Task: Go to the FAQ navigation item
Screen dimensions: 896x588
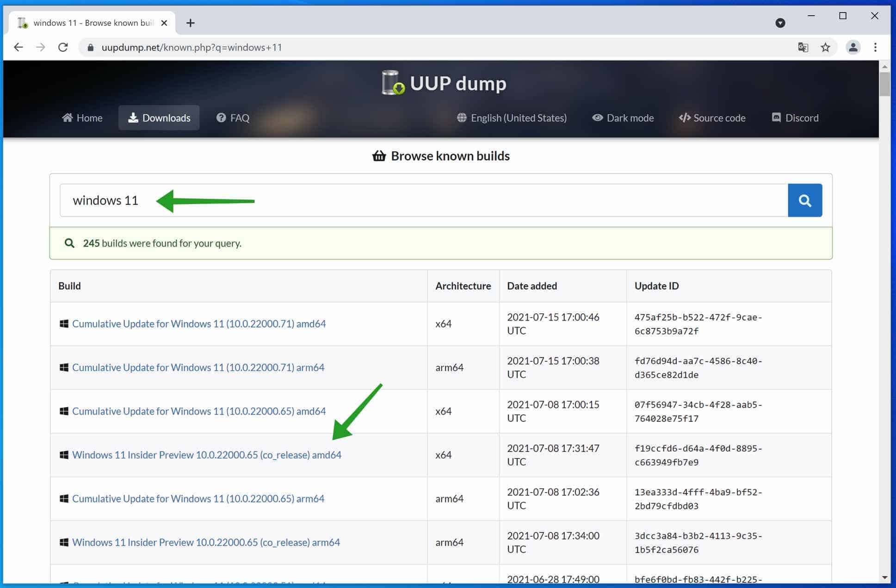Action: tap(233, 118)
